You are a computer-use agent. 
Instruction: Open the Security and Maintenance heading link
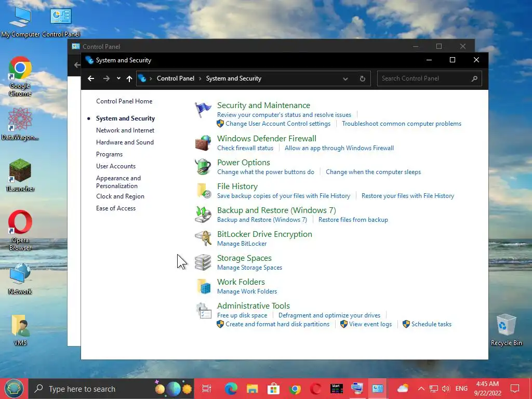tap(263, 105)
